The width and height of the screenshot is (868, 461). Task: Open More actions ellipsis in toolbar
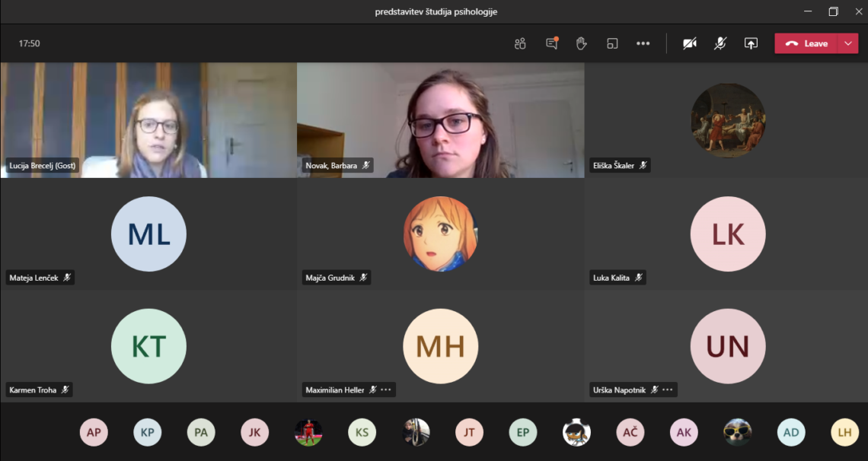pyautogui.click(x=643, y=43)
